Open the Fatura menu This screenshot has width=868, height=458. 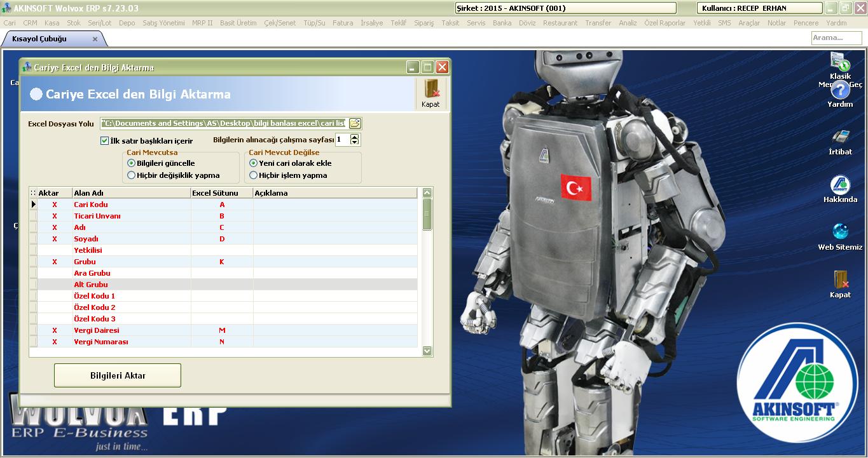[x=343, y=23]
